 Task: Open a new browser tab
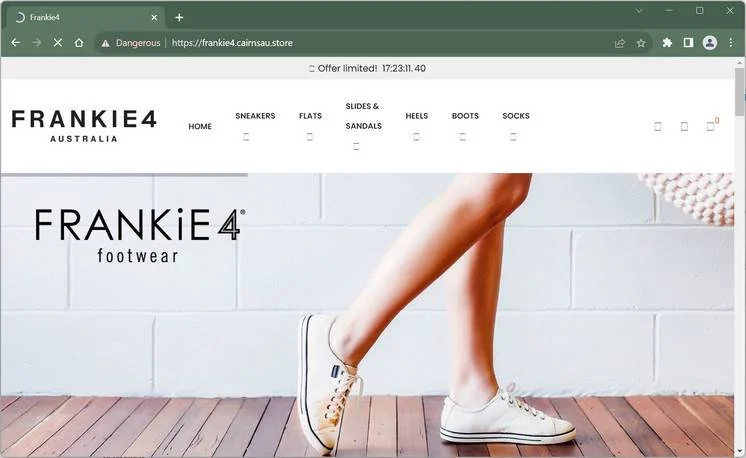pos(179,18)
